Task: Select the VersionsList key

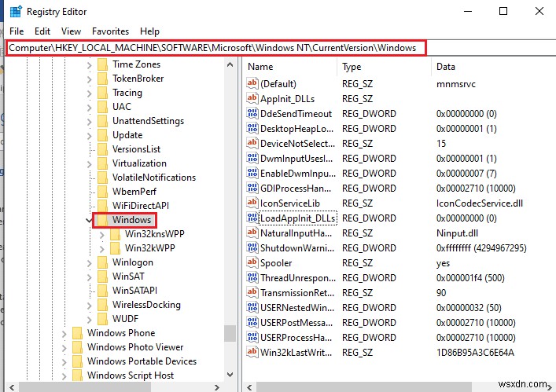Action: point(136,149)
